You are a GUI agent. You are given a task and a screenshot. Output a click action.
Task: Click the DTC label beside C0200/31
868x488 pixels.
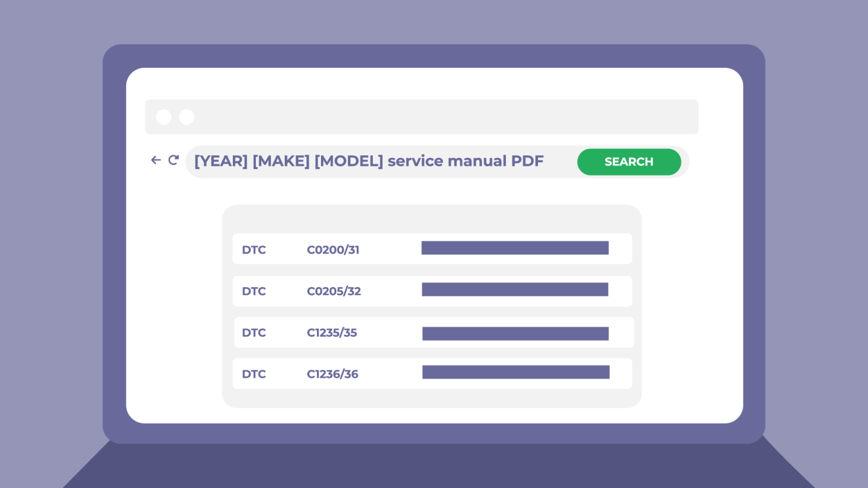click(254, 250)
